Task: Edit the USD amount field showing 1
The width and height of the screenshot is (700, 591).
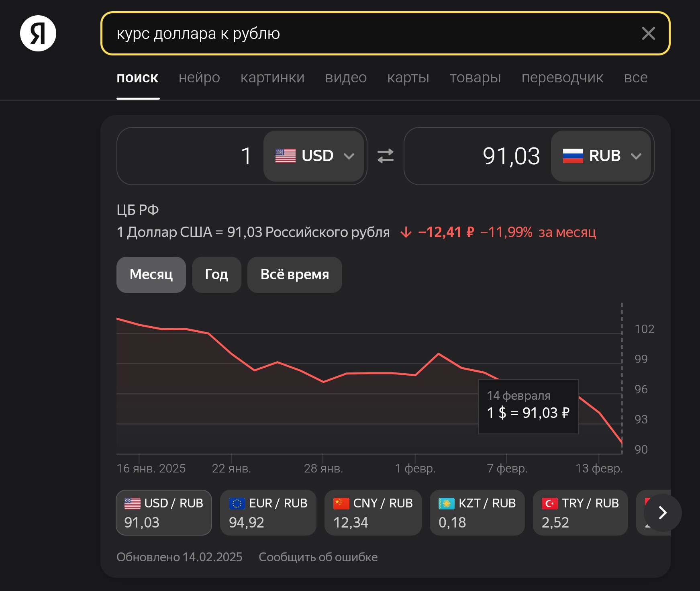Action: pyautogui.click(x=190, y=156)
